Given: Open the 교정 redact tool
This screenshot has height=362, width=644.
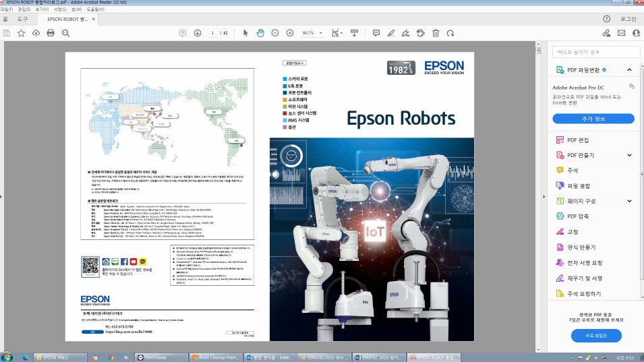Looking at the screenshot, I should [572, 232].
